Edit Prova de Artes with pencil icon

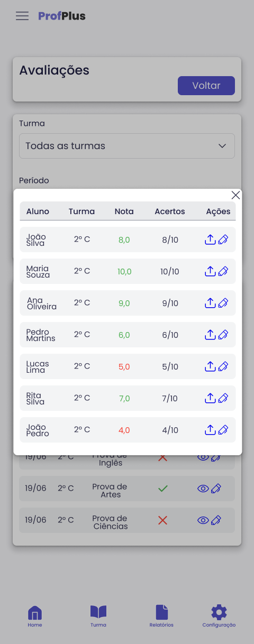[216, 489]
